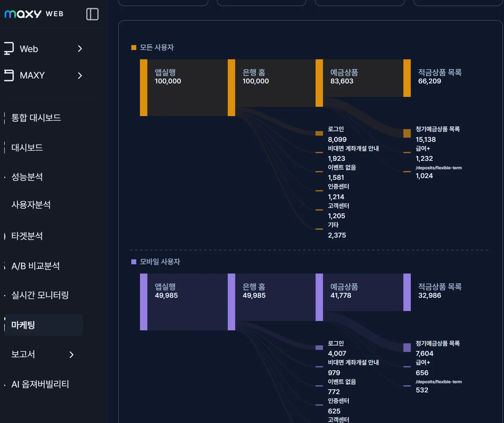
Task: Click 은행 홈 100,000 funnel node
Action: click(231, 88)
